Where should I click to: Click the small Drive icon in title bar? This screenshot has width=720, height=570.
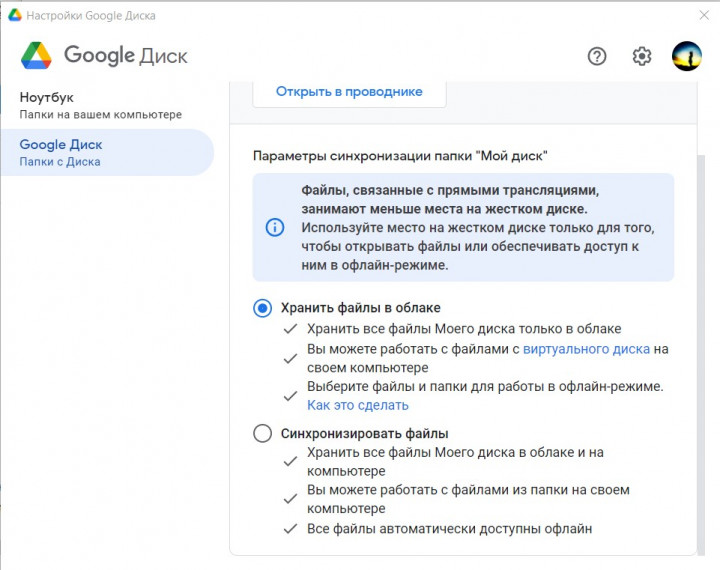coord(14,15)
